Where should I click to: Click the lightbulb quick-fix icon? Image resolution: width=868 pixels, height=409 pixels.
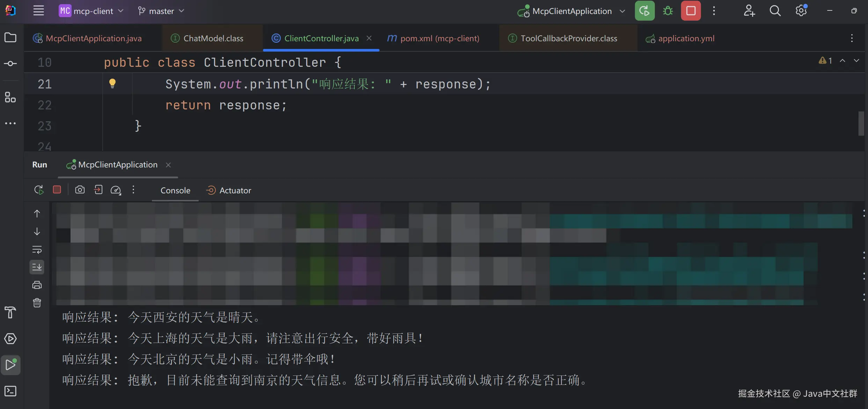[x=112, y=83]
